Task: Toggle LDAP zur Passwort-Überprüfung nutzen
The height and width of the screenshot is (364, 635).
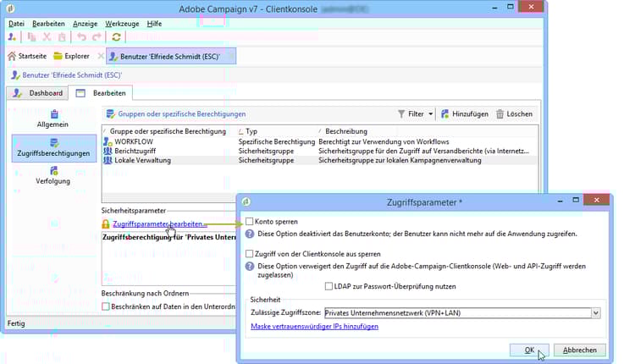Action: (x=329, y=286)
